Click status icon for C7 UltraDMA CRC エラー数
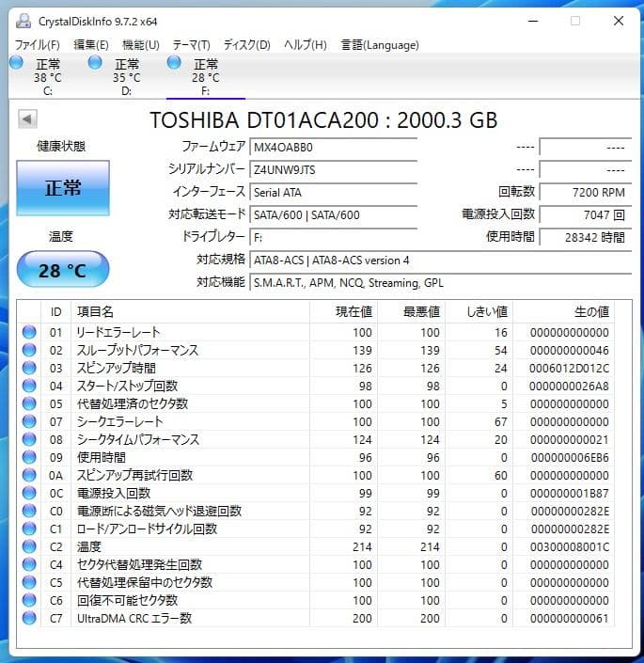The width and height of the screenshot is (644, 663). [29, 618]
